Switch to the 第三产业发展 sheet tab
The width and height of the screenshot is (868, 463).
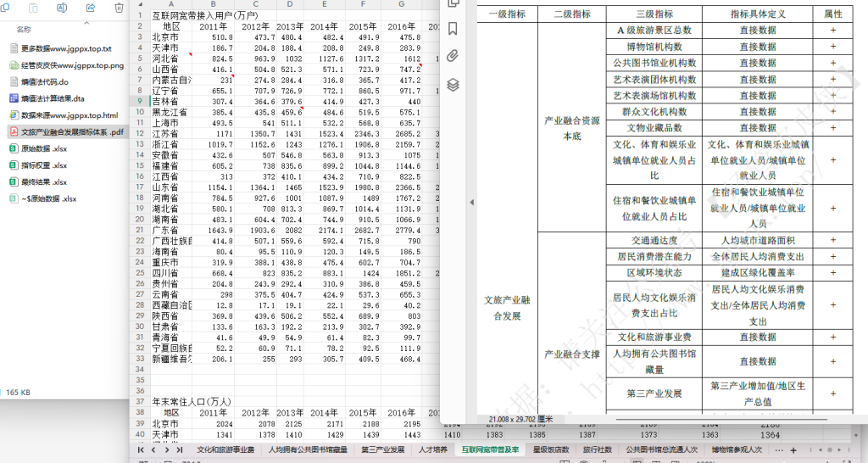point(383,449)
